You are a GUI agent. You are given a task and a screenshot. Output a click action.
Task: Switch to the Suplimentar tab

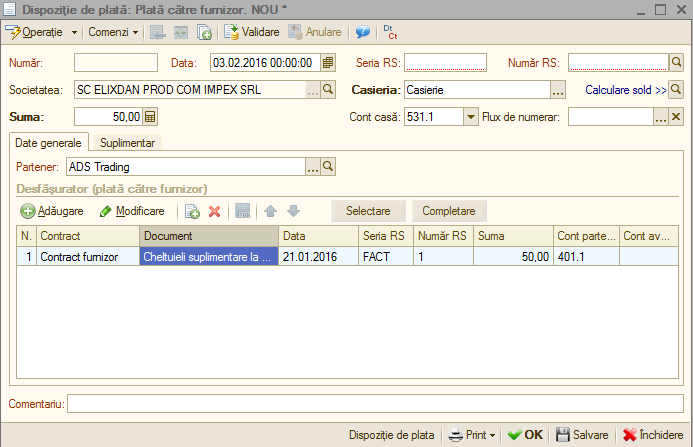pyautogui.click(x=127, y=143)
